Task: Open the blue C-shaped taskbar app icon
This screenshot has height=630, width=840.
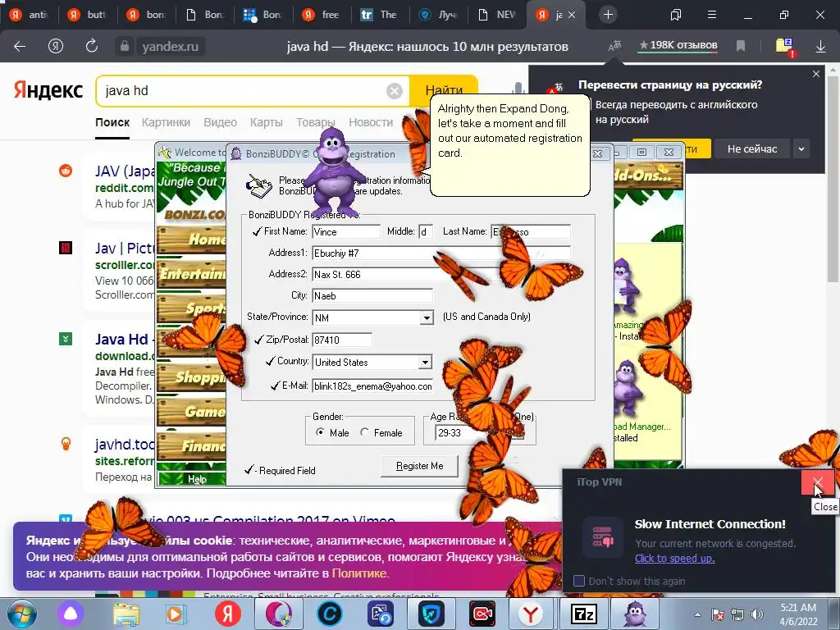Action: click(x=330, y=614)
